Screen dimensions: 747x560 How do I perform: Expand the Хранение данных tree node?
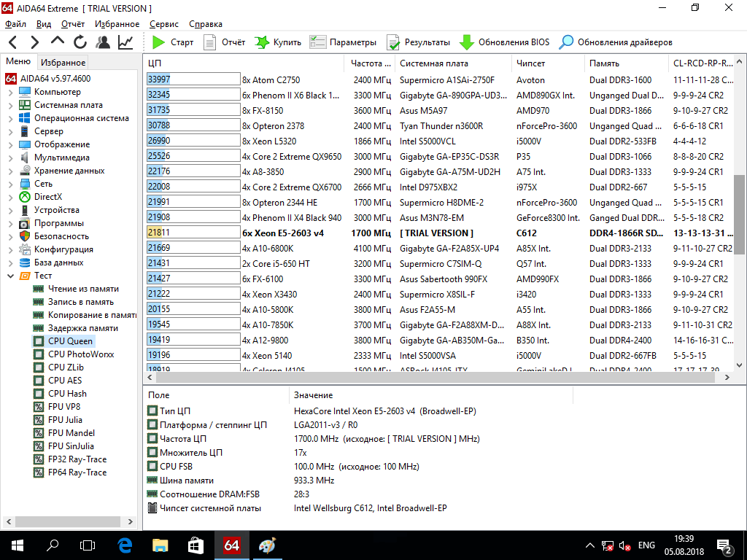pyautogui.click(x=10, y=171)
